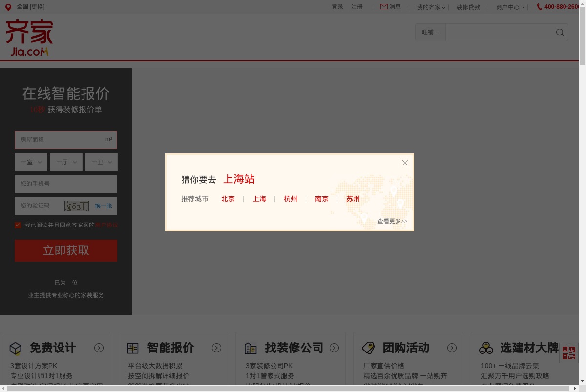Focus the 您的手机号 phone input

(66, 184)
